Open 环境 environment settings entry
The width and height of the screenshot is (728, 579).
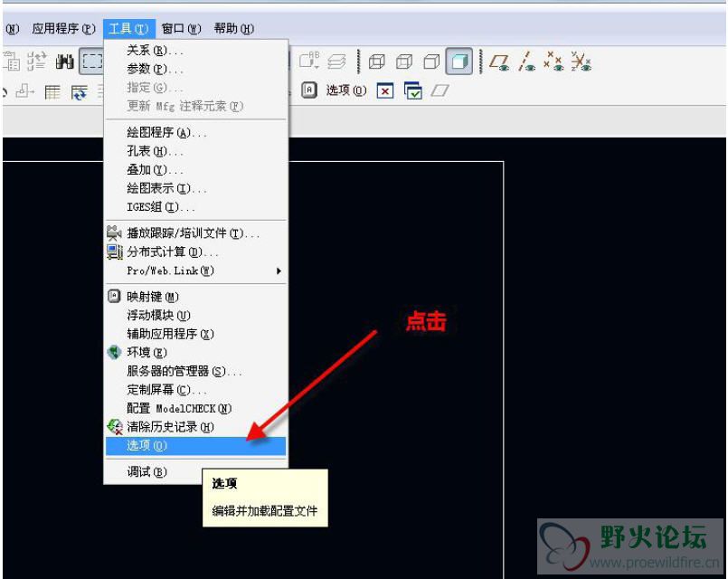[x=147, y=352]
